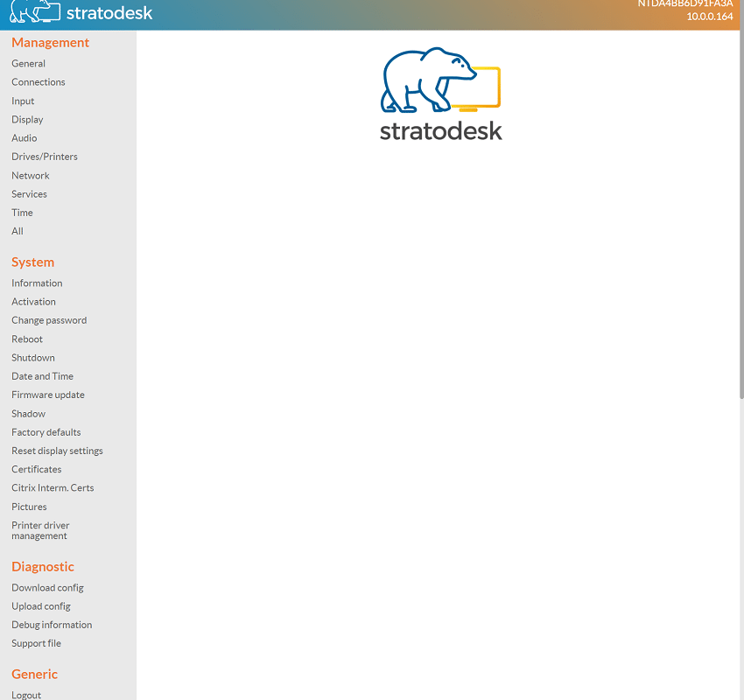The image size is (744, 700).
Task: Open Firmware update page
Action: click(48, 395)
